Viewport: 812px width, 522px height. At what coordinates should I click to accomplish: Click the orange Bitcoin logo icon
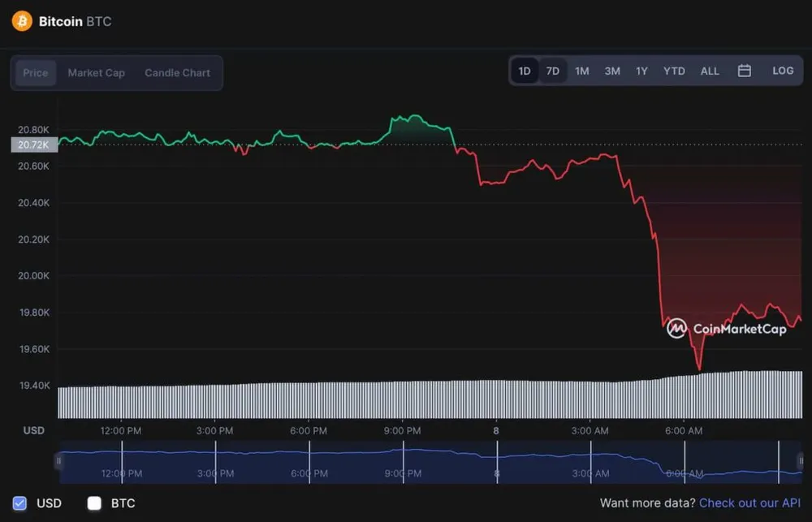click(x=22, y=21)
